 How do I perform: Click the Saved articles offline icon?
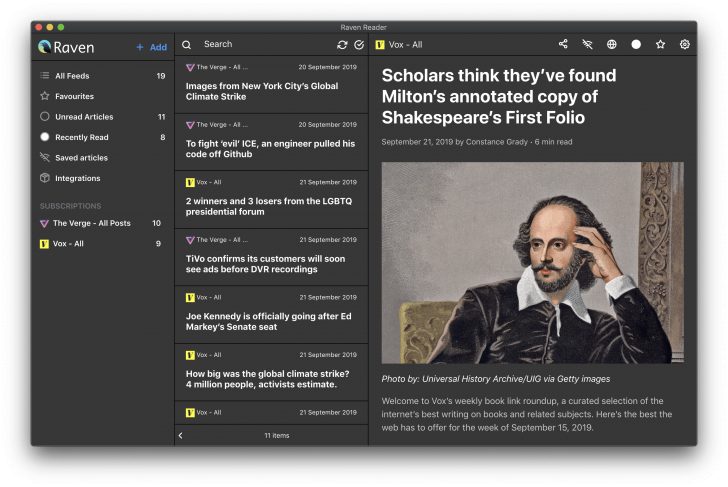pyautogui.click(x=45, y=157)
